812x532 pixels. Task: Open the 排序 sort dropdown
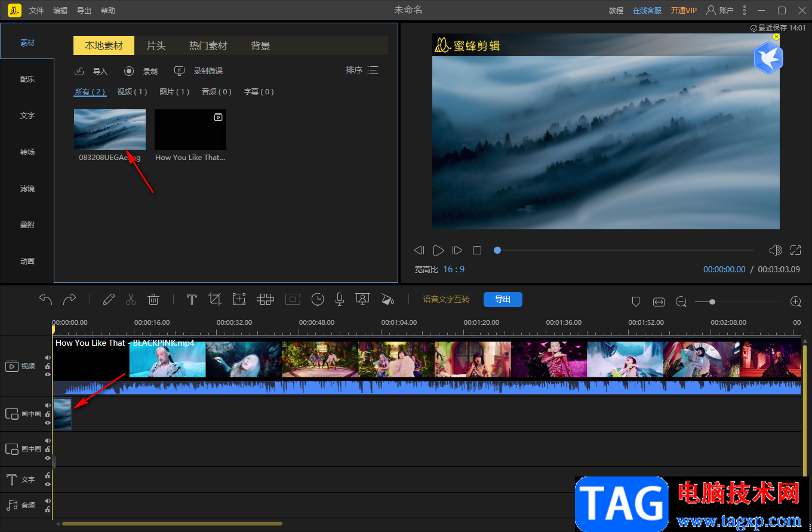362,70
